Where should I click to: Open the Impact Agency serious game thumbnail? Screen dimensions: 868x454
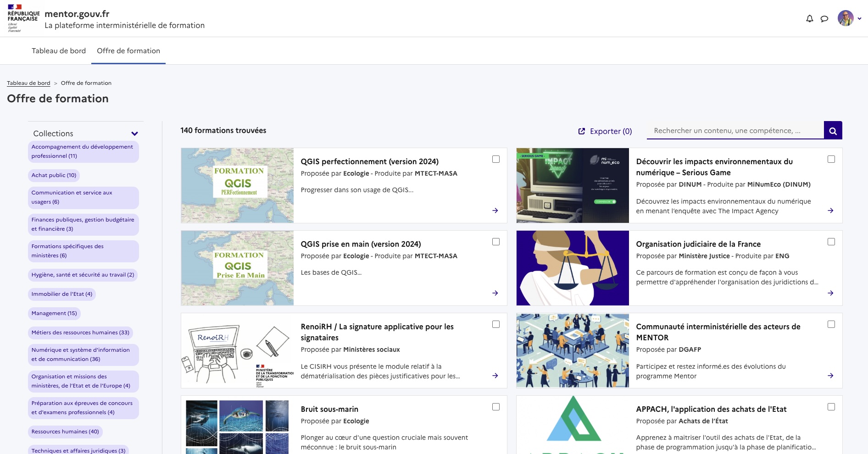point(573,185)
